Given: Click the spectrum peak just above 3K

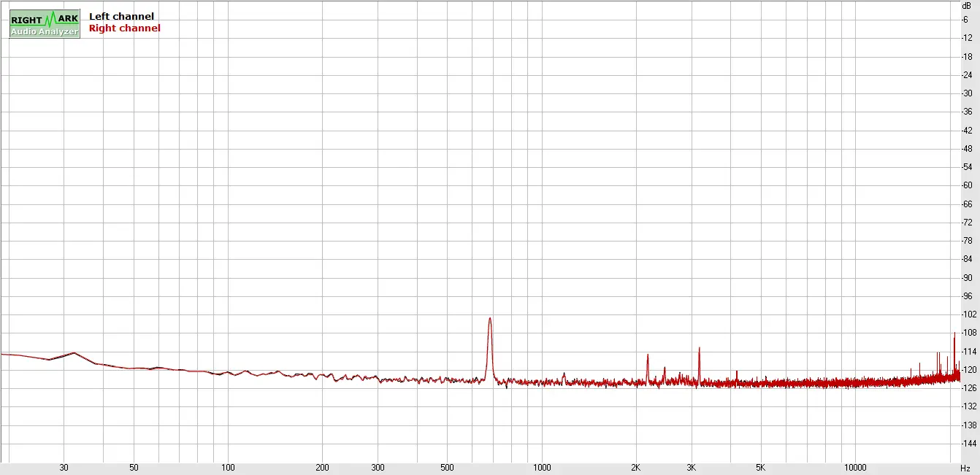Looking at the screenshot, I should click(699, 349).
